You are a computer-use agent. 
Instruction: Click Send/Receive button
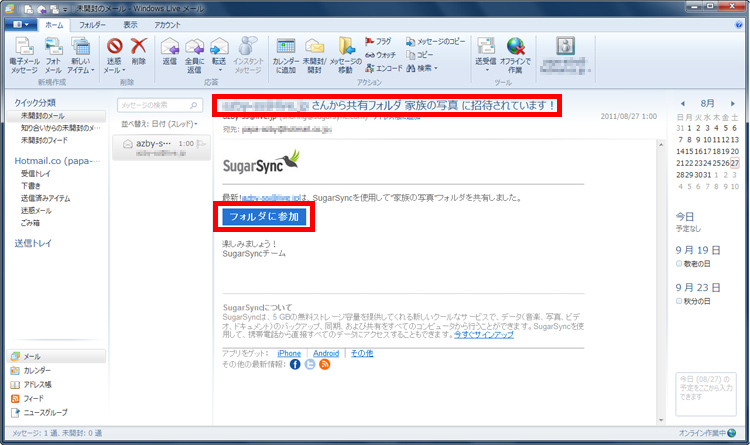(485, 56)
